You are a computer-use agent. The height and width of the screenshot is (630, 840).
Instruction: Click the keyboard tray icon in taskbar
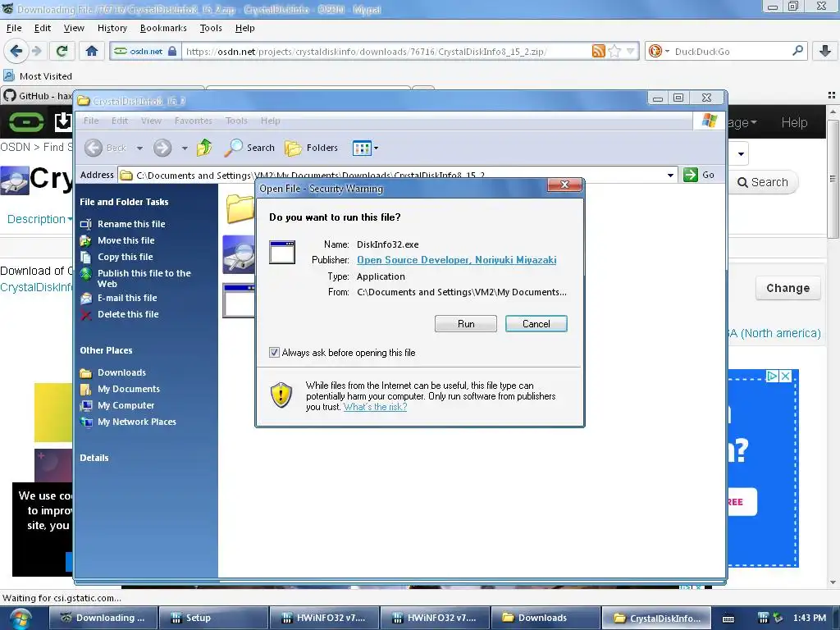728,619
